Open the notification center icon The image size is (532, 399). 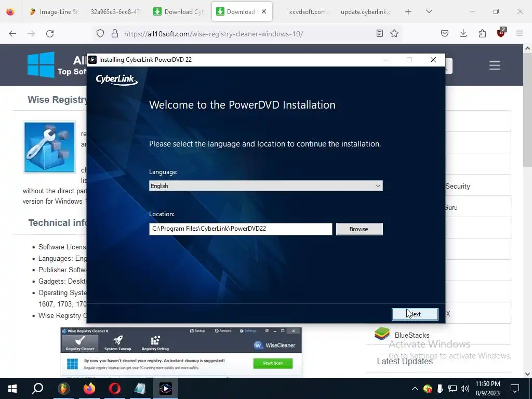point(515,389)
